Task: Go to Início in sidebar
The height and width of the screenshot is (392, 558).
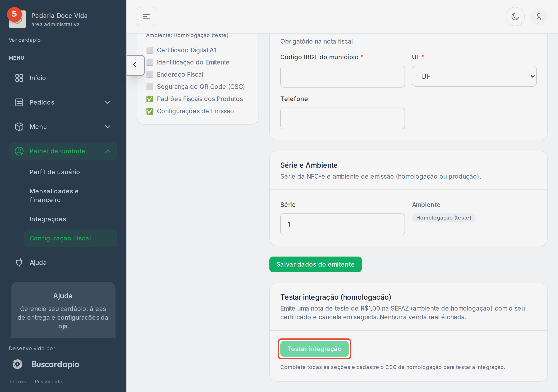Action: 63,78
